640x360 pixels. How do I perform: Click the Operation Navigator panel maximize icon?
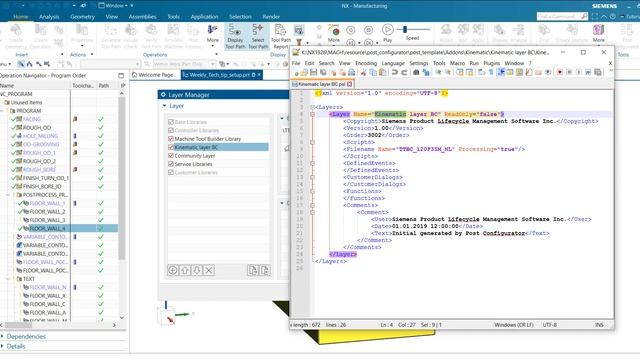(121, 76)
